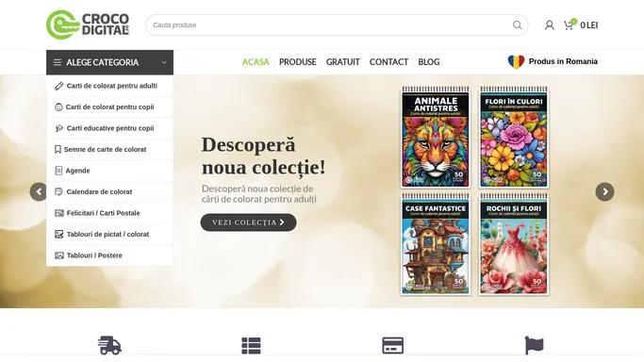
Task: Open Semne de carte de colorat category
Action: [109, 149]
